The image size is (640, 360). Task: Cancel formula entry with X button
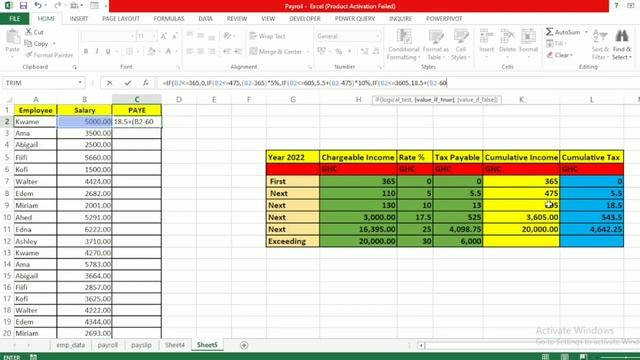tap(109, 83)
